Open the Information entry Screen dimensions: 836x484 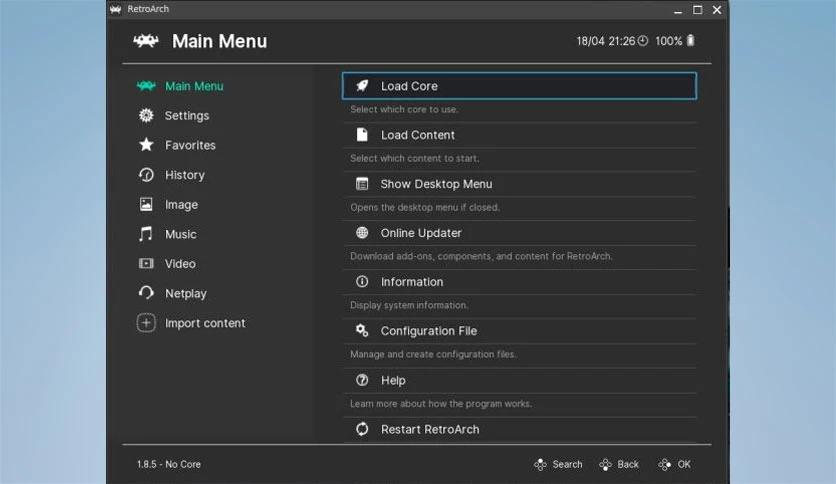519,282
